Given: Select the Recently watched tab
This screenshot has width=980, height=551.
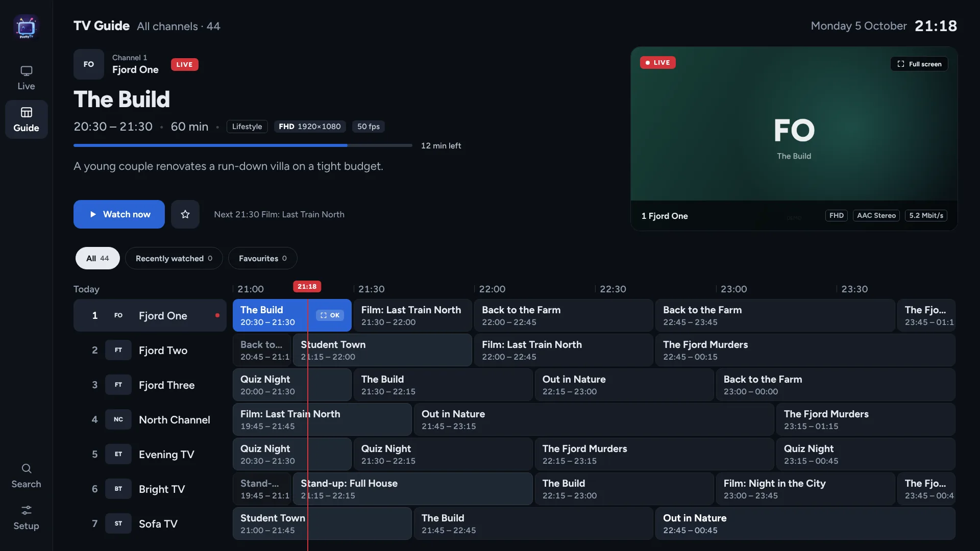Looking at the screenshot, I should click(174, 258).
